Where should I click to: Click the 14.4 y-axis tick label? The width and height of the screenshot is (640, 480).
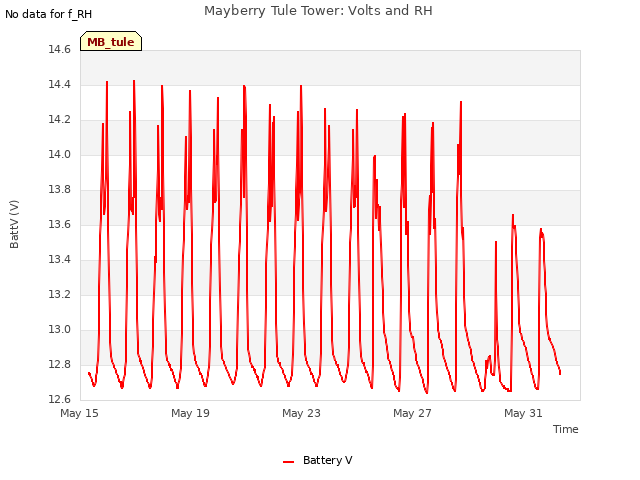point(60,84)
